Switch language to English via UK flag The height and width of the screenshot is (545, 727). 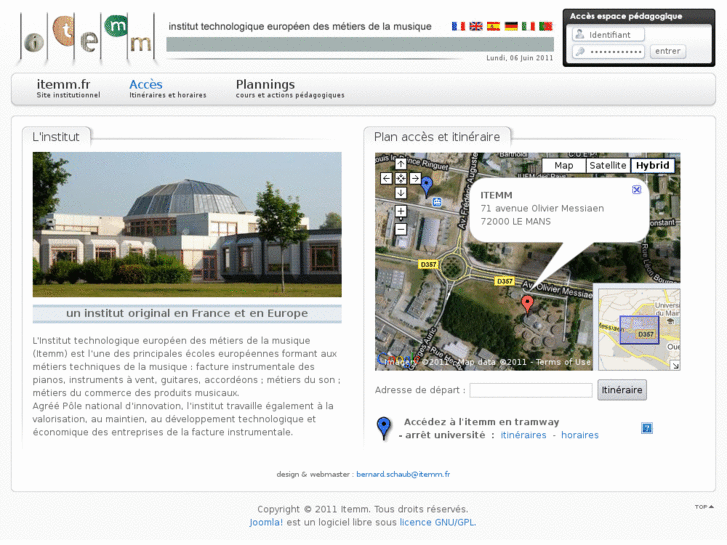pos(476,26)
